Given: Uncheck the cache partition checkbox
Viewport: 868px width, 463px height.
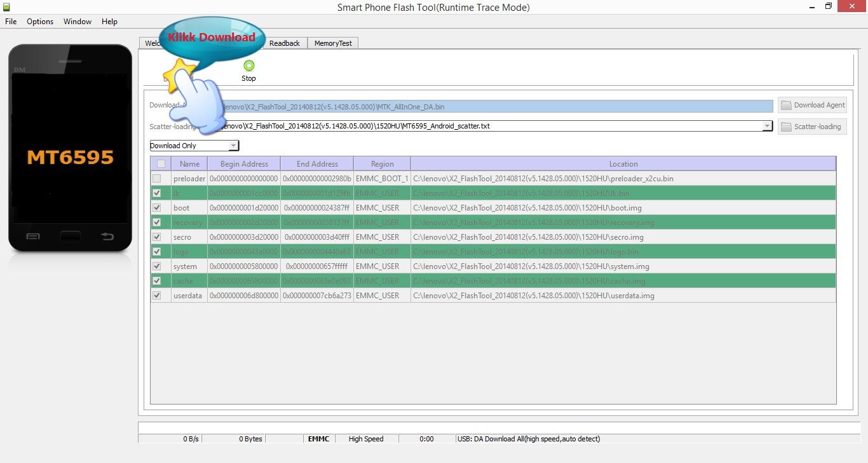Looking at the screenshot, I should pos(156,281).
